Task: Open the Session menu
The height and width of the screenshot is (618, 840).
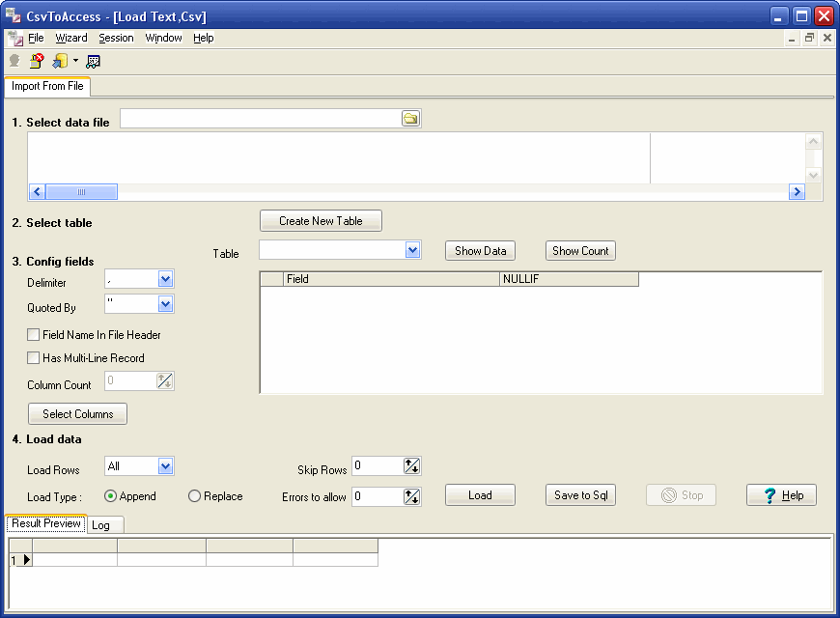Action: click(116, 38)
